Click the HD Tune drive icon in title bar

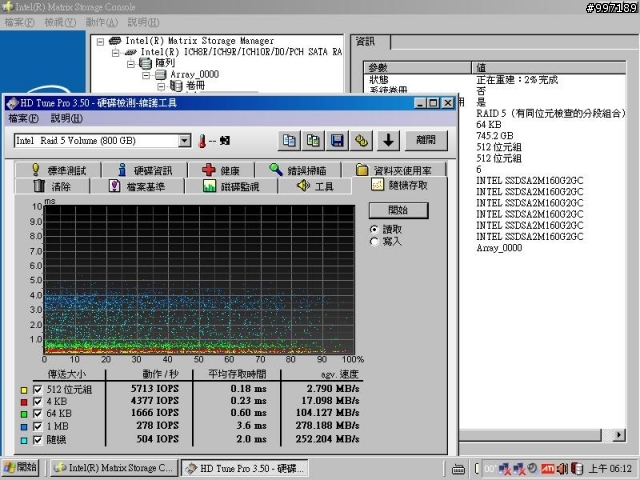(12, 103)
